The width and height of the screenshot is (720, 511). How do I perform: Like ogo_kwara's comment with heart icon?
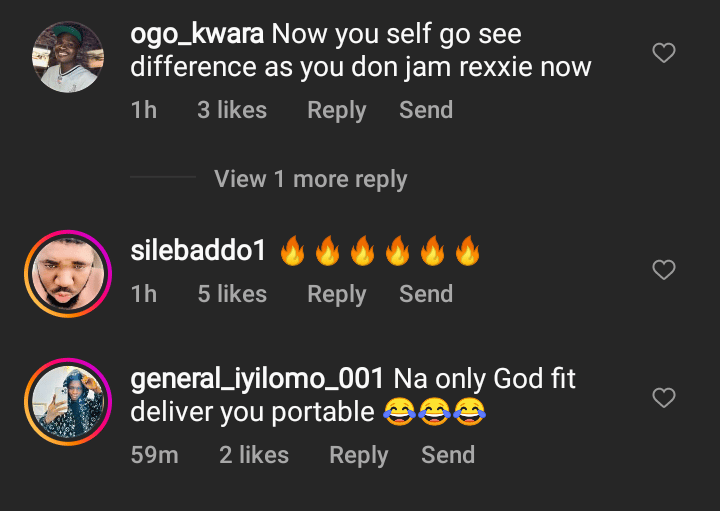click(664, 53)
